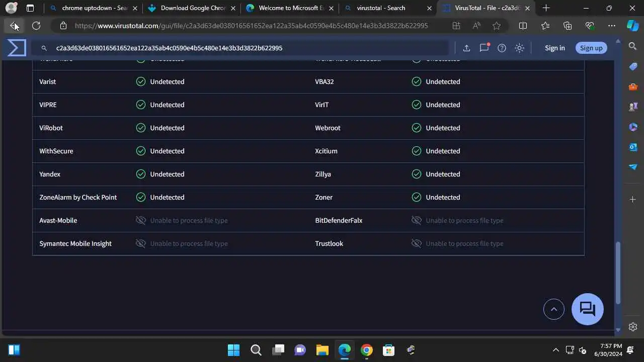Click the read aloud icon
Screen dimensions: 644x362
pos(476,26)
